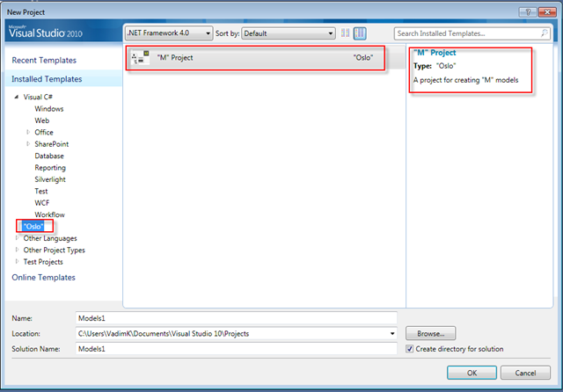
Task: Click the "M" Project description heading
Action: 435,53
